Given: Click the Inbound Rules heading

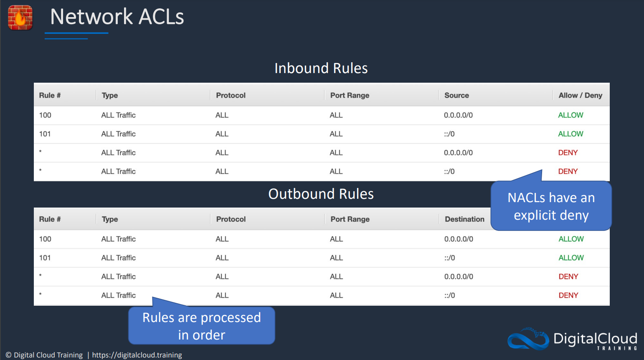Looking at the screenshot, I should (x=321, y=68).
